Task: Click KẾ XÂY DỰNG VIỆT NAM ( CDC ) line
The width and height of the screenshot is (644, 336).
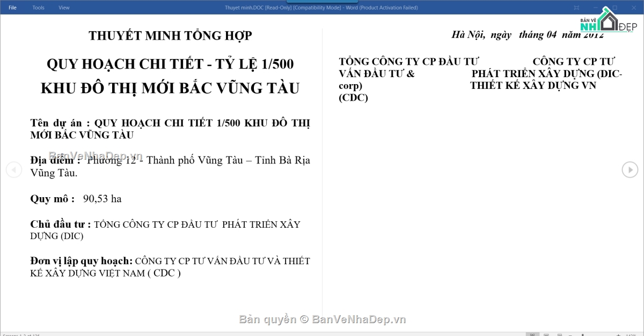Action: tap(106, 273)
